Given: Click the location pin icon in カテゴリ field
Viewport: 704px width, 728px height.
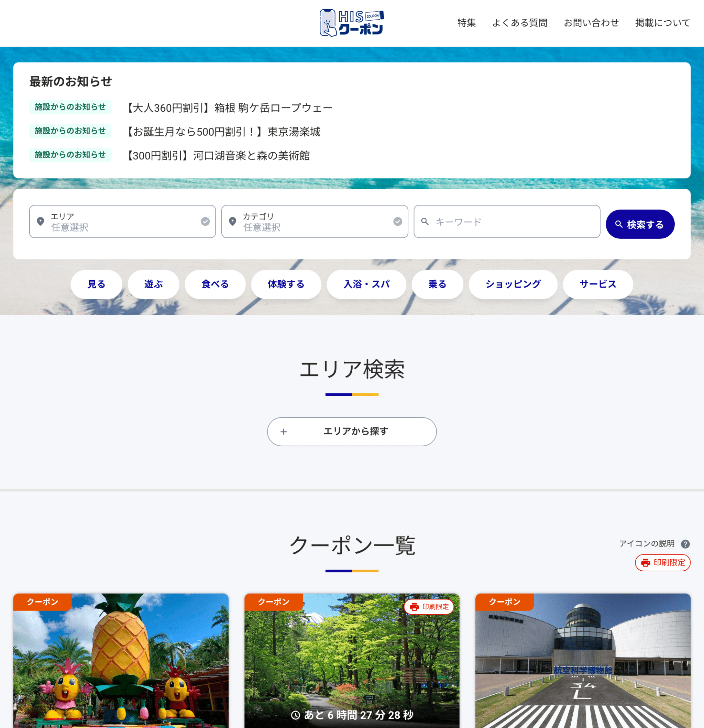Looking at the screenshot, I should click(233, 221).
